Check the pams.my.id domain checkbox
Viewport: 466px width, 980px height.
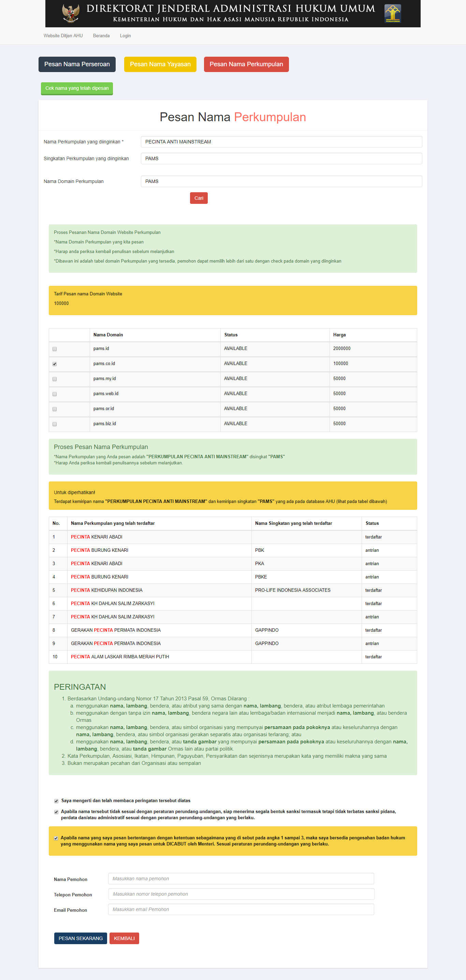(55, 379)
